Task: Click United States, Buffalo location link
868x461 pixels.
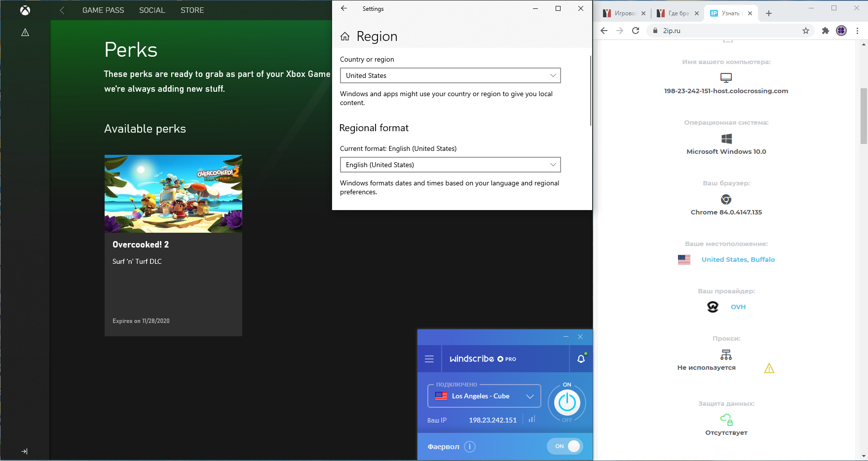Action: [x=738, y=259]
